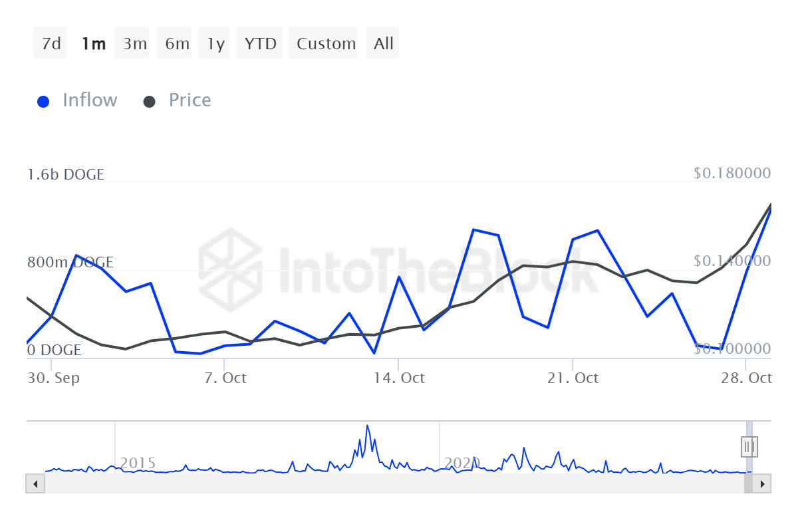This screenshot has width=798, height=532.
Task: Choose the 3m range button
Action: [x=134, y=44]
